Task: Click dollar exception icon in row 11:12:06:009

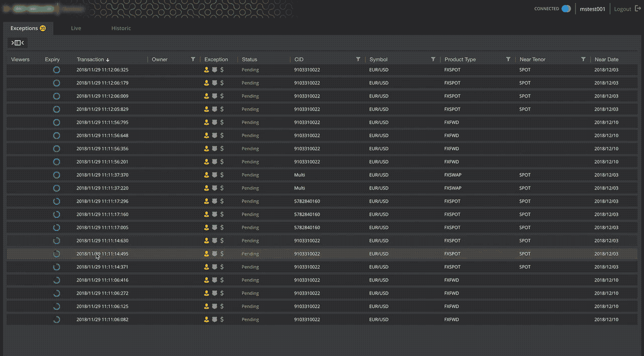Action: tap(222, 96)
